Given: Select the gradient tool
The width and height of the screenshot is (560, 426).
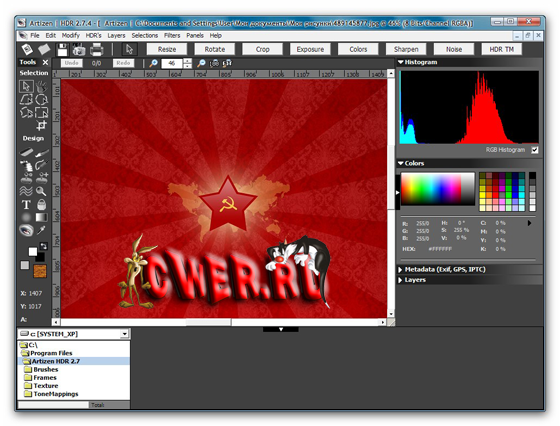Looking at the screenshot, I should click(x=41, y=217).
